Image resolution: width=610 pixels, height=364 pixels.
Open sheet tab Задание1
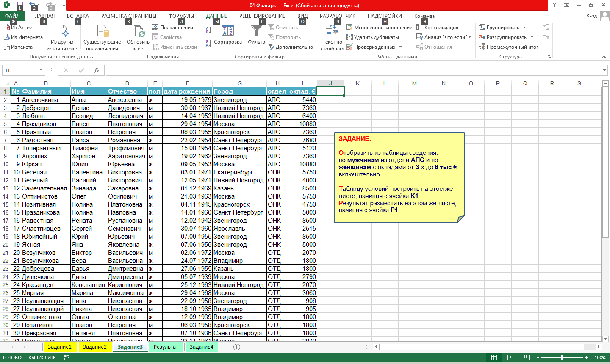pos(60,347)
